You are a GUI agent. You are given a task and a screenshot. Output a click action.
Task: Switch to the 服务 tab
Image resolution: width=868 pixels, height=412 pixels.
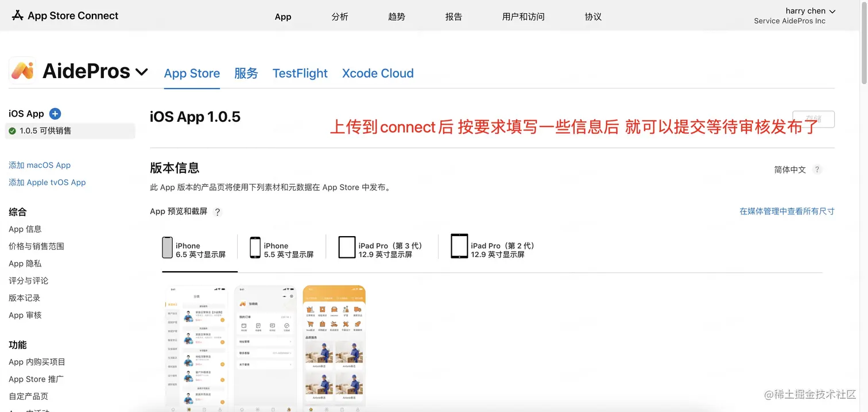click(x=246, y=74)
